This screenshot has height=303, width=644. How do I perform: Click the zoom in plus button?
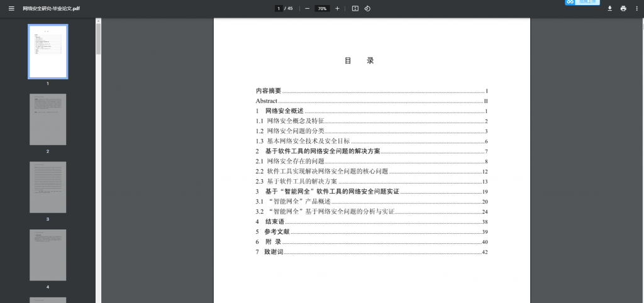337,8
